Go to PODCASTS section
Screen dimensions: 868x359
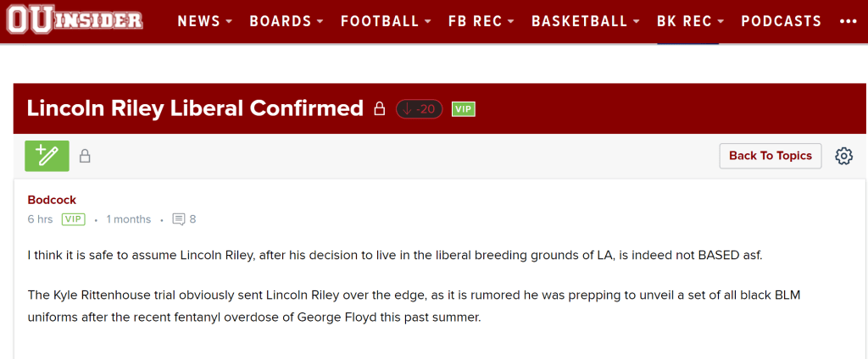(781, 21)
